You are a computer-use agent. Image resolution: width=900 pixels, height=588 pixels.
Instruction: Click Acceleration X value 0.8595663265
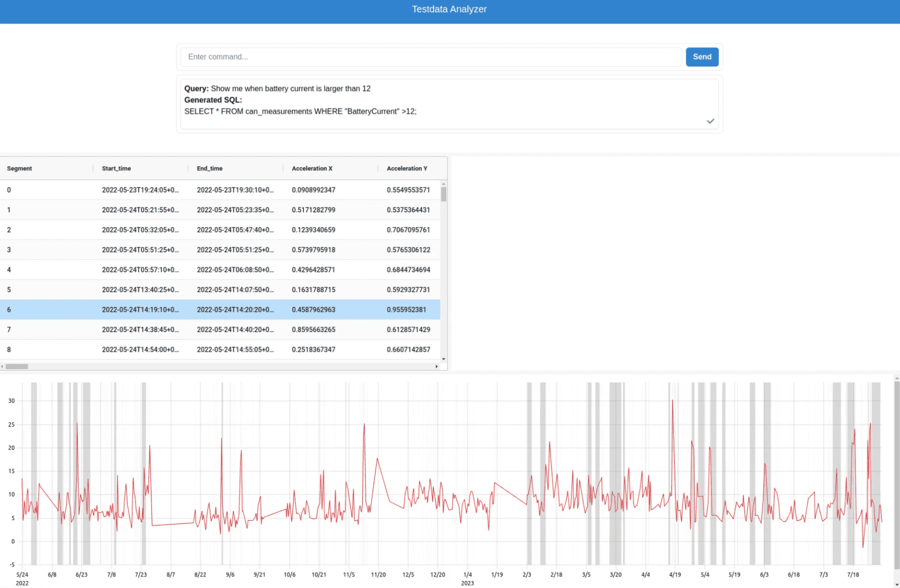(314, 330)
